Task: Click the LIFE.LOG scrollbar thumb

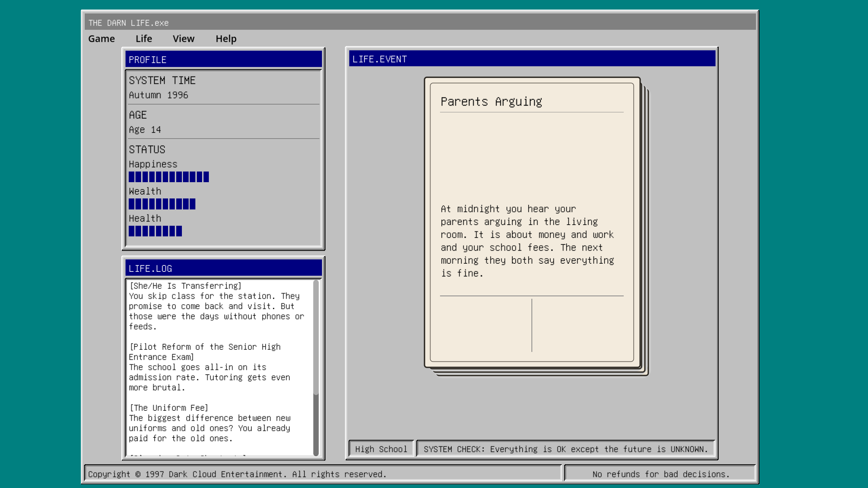Action: (x=316, y=337)
